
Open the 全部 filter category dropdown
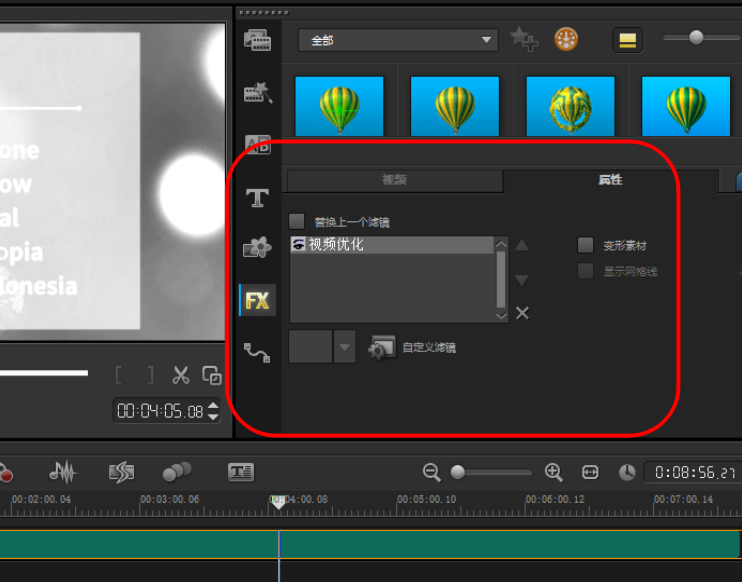(x=397, y=40)
